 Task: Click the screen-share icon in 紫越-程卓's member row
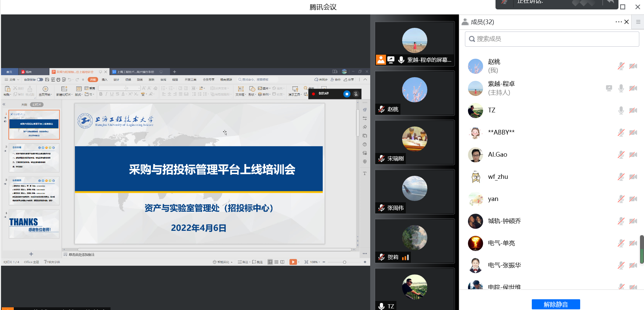click(x=609, y=88)
